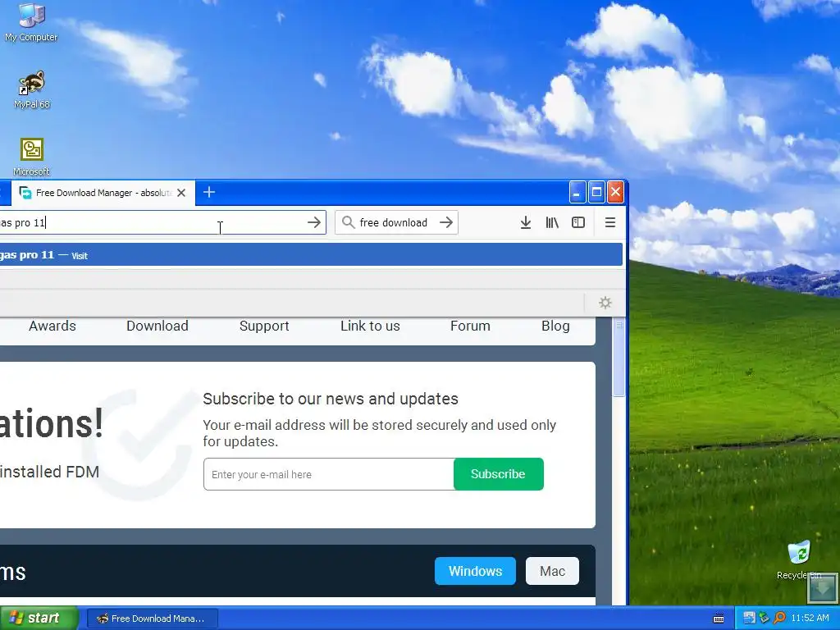
Task: Open the Microsoft desktop icon
Action: point(32,157)
